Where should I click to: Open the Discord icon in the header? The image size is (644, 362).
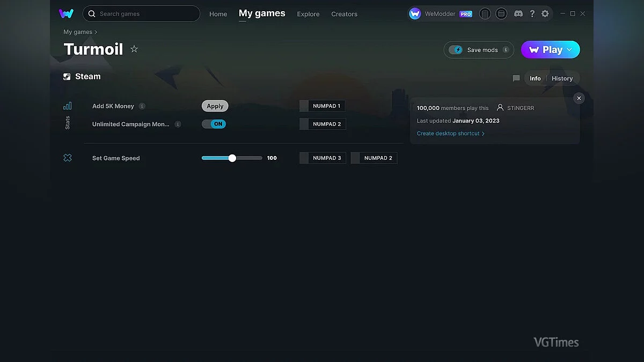(x=518, y=13)
